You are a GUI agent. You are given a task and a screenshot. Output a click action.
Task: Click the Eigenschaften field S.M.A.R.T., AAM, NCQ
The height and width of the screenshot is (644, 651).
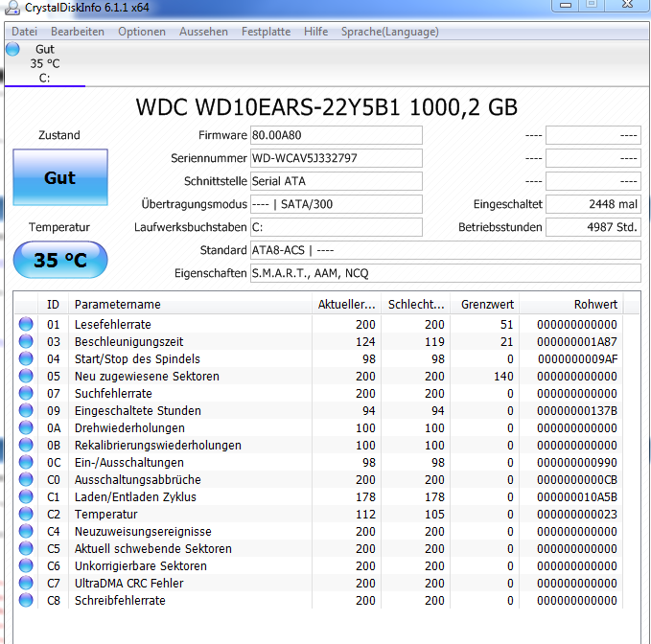446,273
